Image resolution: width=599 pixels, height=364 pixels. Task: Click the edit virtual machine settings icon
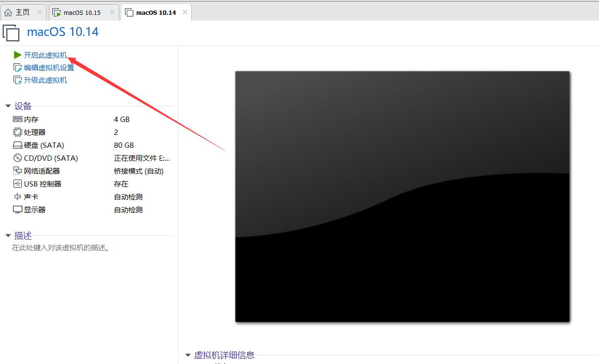(x=18, y=67)
